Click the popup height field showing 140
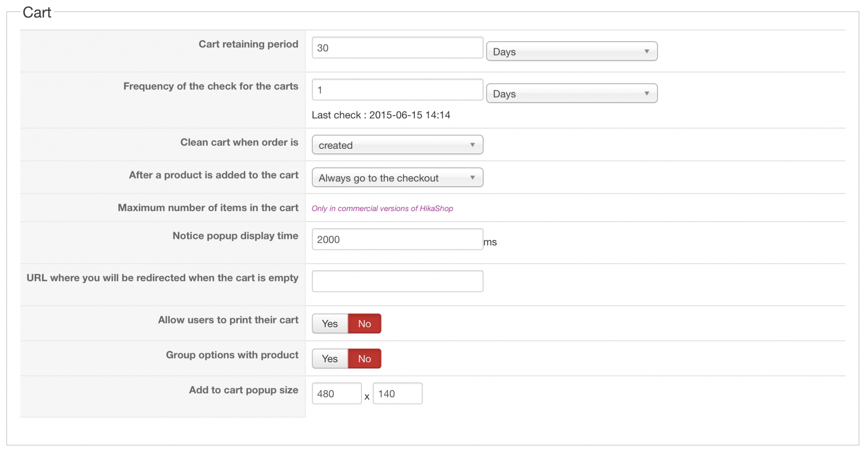Viewport: 868px width, 451px height. point(397,394)
